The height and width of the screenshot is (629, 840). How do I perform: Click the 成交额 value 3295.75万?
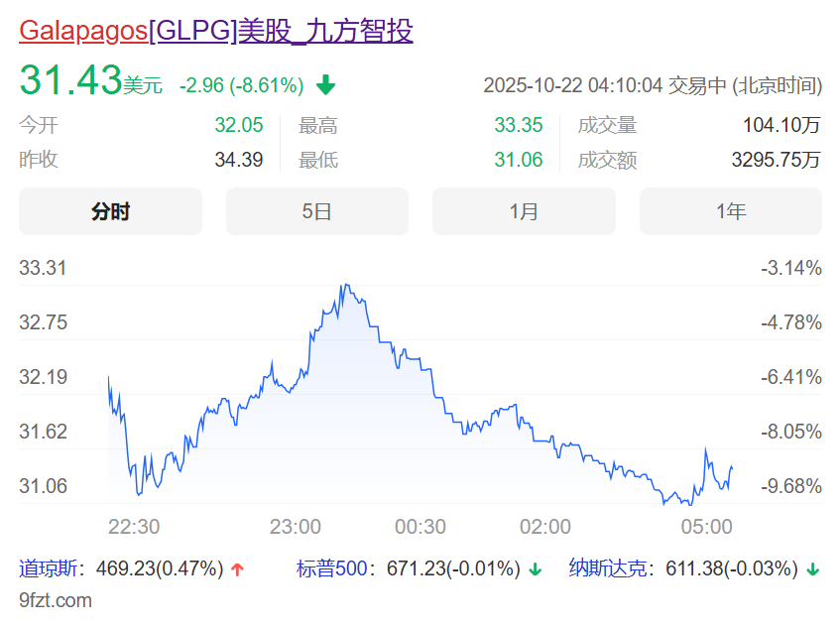(x=777, y=160)
